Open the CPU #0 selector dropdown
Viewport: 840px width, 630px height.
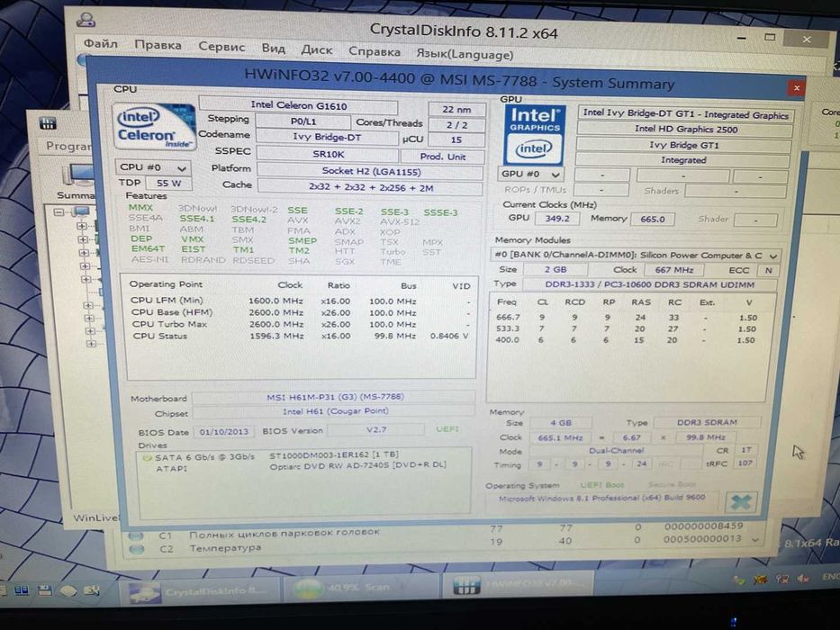153,167
